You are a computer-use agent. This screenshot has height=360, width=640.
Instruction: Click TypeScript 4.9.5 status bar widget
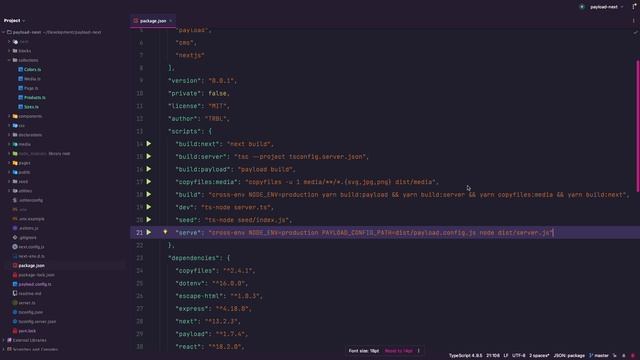click(465, 356)
